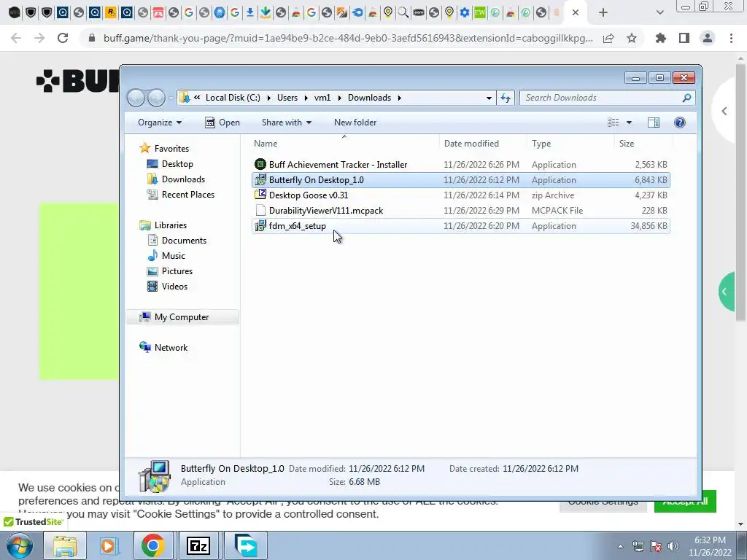Select DurabilityViewerV111.mcpack file
Image resolution: width=747 pixels, height=560 pixels.
pos(460,211)
